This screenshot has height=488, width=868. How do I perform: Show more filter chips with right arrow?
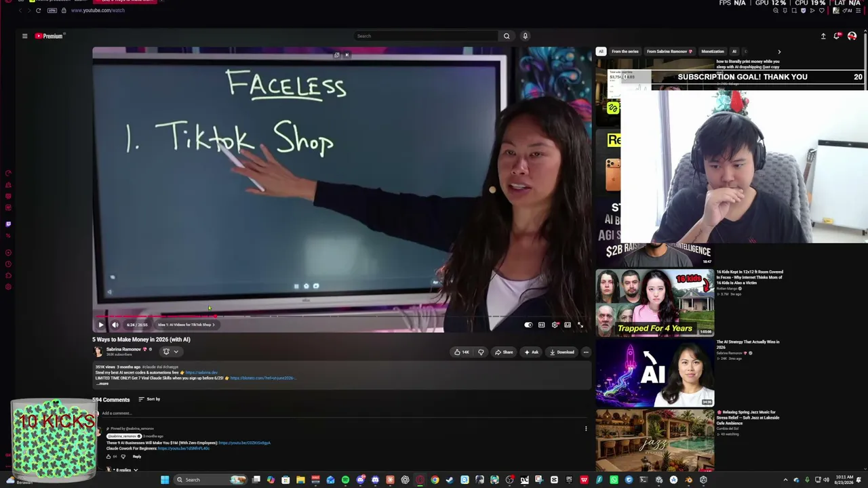(779, 52)
